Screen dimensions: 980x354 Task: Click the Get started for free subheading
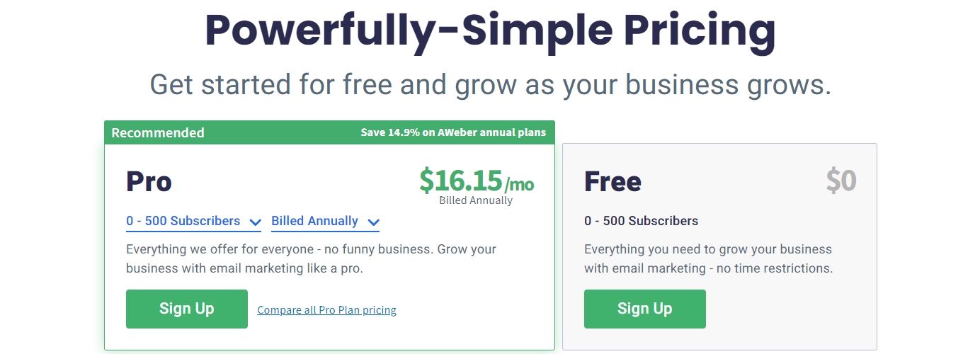pos(490,85)
